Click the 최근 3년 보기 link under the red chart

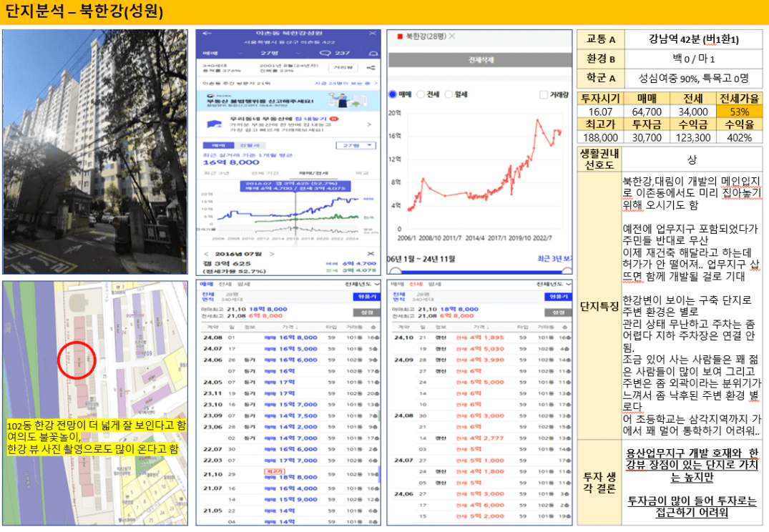[x=554, y=258]
